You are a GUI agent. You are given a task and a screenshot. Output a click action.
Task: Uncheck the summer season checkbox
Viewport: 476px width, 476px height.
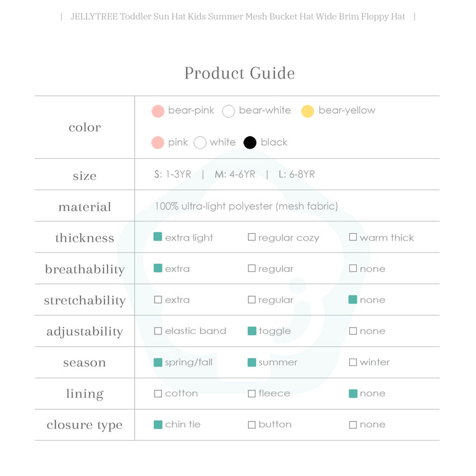(252, 362)
